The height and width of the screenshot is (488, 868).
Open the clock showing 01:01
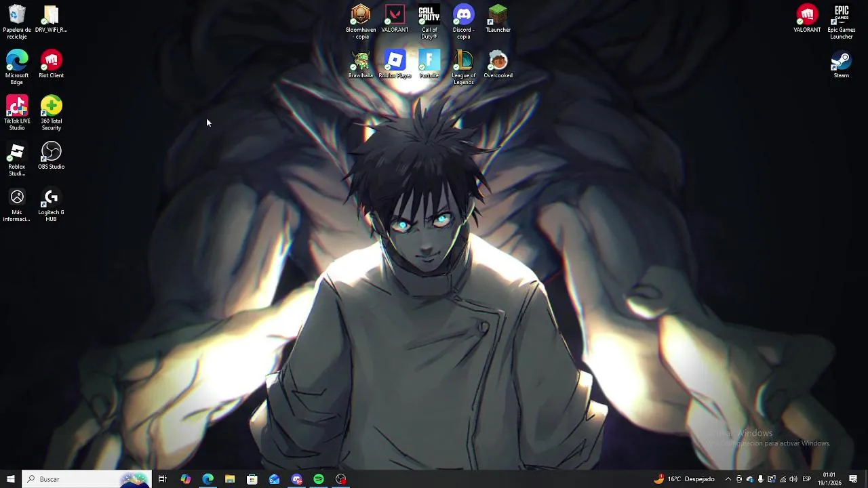829,479
